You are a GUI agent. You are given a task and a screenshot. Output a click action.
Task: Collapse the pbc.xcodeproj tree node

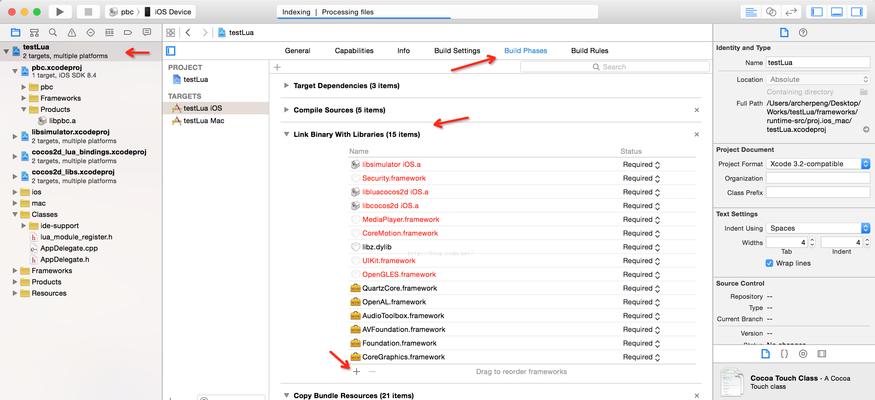(x=15, y=71)
